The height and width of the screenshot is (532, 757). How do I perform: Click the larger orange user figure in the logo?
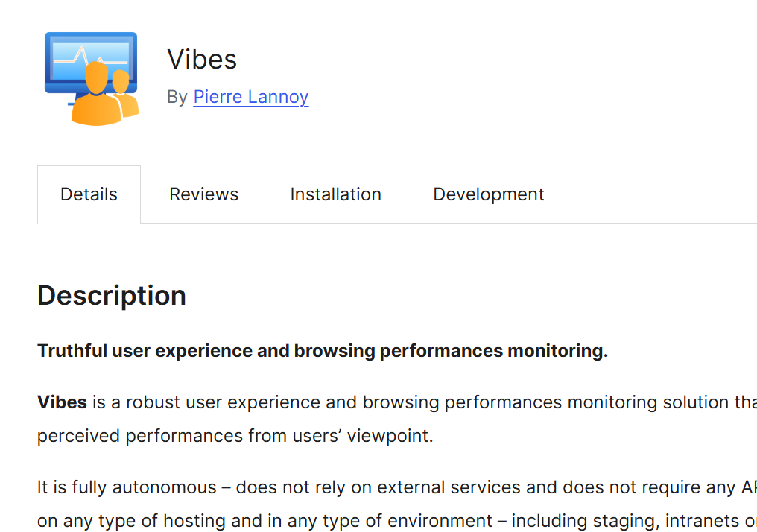(x=98, y=97)
